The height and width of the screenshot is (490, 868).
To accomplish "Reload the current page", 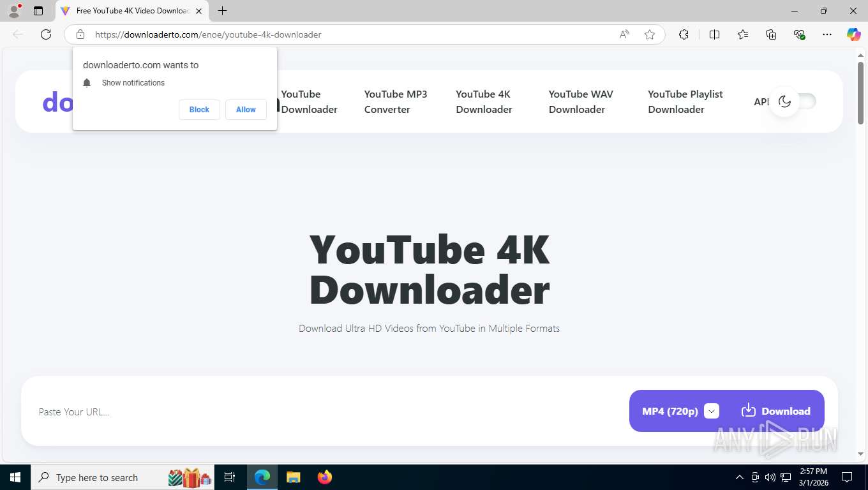I will click(46, 34).
